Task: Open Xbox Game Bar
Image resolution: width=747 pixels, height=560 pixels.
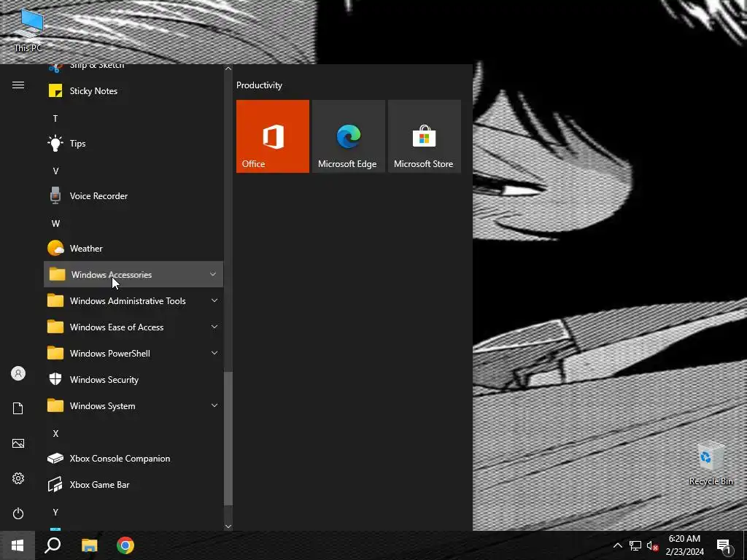Action: [133, 484]
